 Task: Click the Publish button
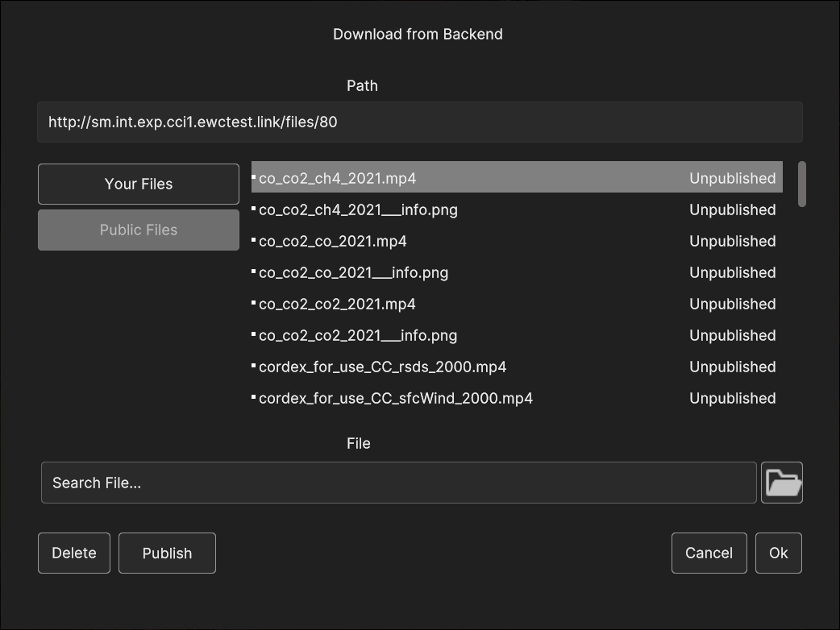click(167, 553)
